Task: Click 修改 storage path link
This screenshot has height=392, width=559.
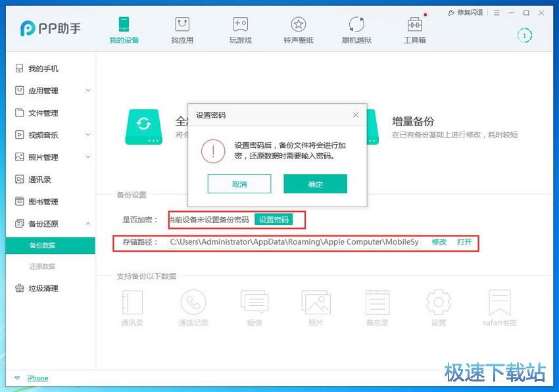Action: (x=439, y=242)
